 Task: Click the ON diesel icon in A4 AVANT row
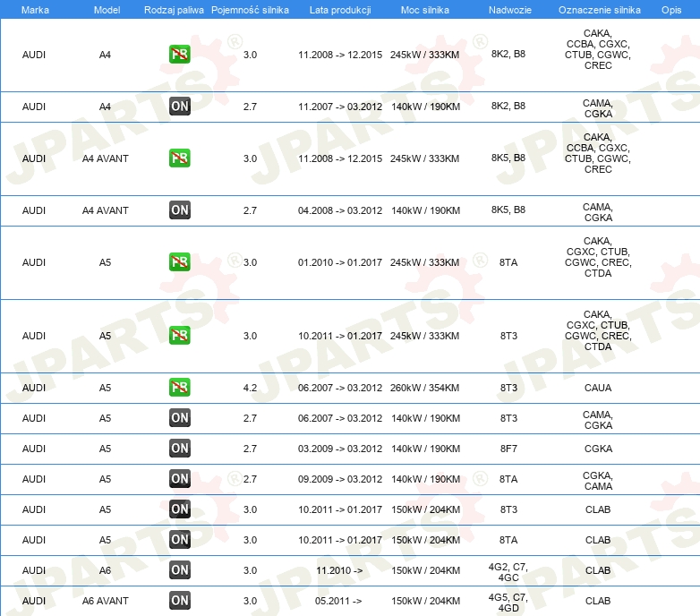point(180,210)
